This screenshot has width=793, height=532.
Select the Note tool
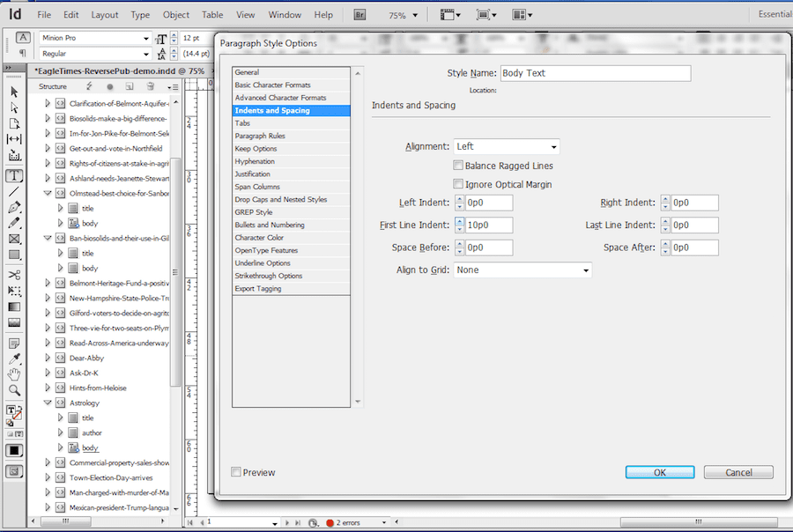14,344
